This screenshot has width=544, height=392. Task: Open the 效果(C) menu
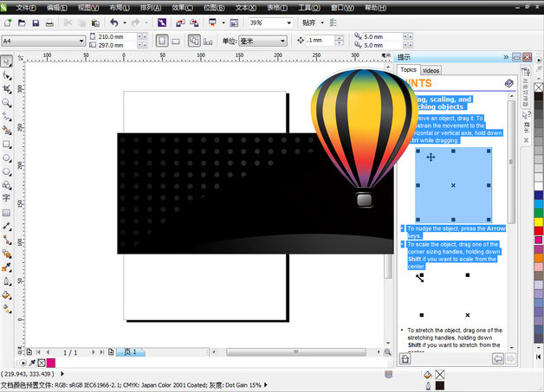183,8
